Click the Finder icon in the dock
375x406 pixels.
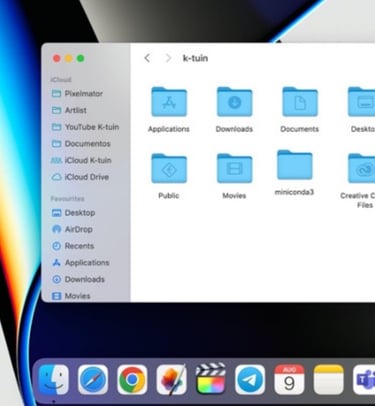pyautogui.click(x=54, y=380)
